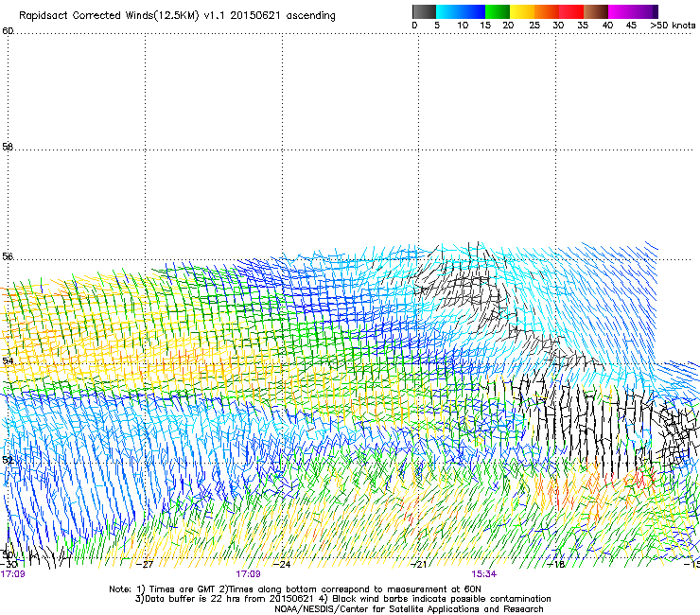
Task: Click the yellow 20-25 knots color swatch
Action: point(522,11)
